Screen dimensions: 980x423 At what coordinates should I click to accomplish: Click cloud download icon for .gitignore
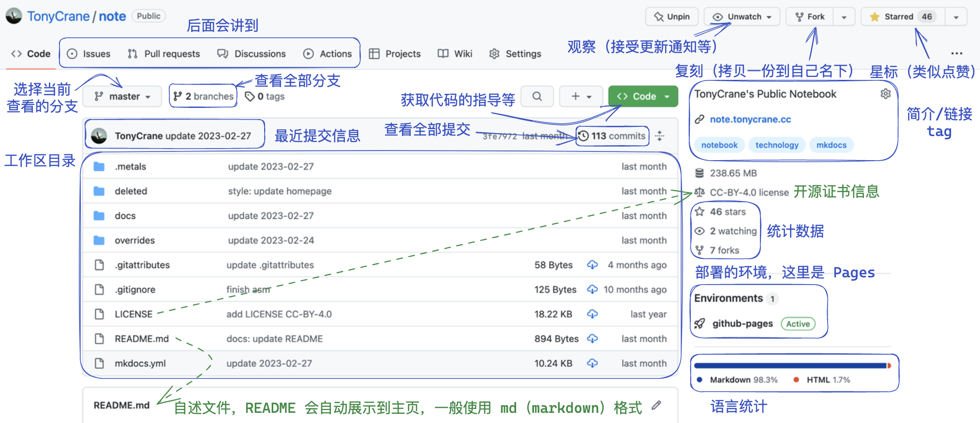point(592,289)
